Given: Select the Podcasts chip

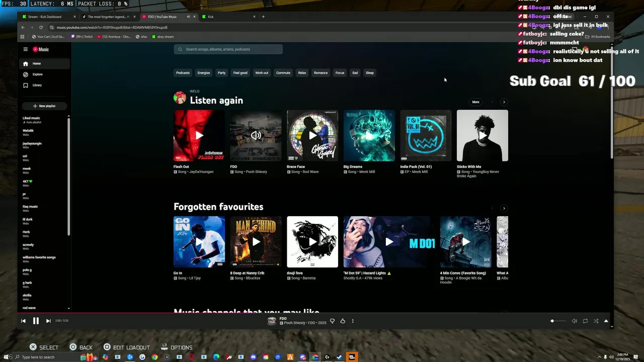Looking at the screenshot, I should click(183, 73).
